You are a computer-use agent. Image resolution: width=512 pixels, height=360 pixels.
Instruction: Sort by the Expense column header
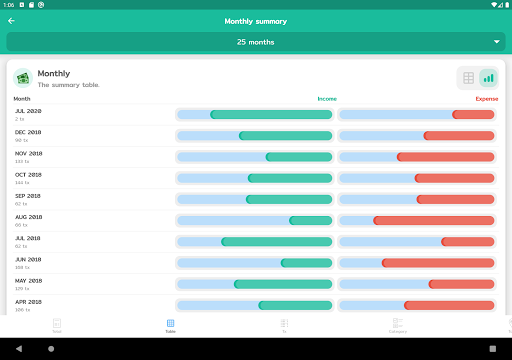click(487, 99)
